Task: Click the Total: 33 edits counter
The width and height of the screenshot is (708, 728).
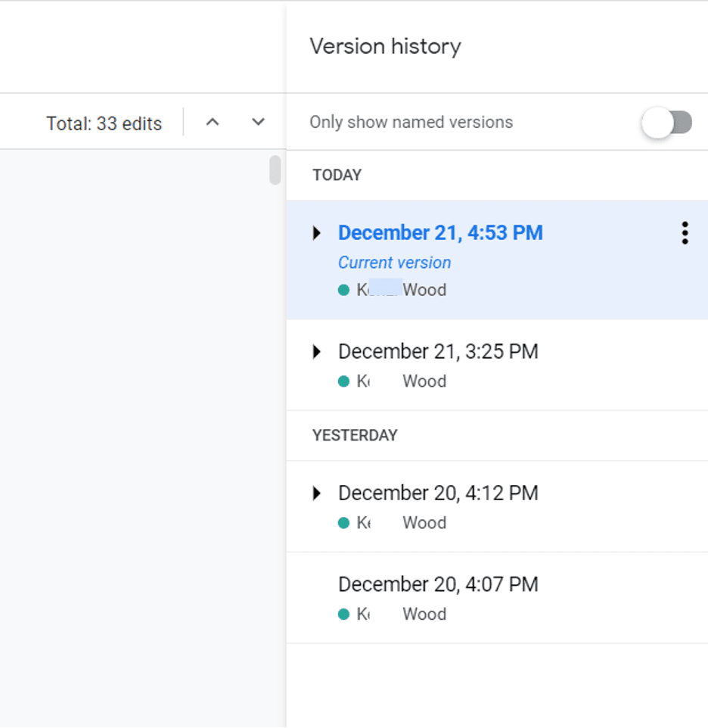Action: (x=104, y=123)
